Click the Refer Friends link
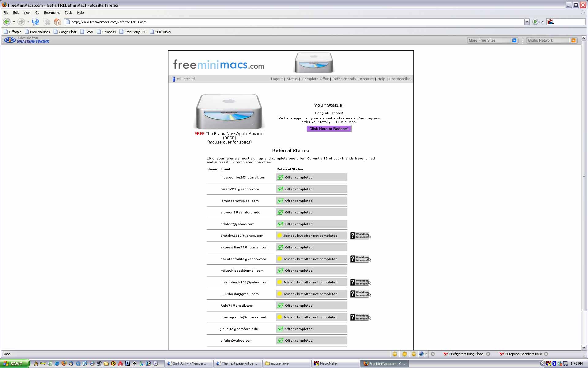The height and width of the screenshot is (368, 588). (344, 79)
